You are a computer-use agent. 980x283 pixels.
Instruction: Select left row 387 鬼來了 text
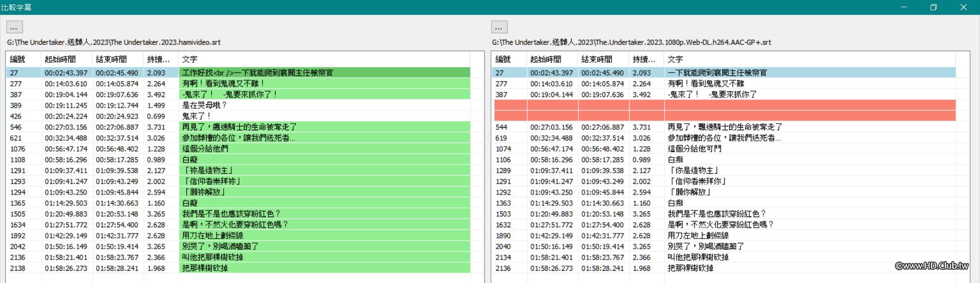click(x=229, y=95)
